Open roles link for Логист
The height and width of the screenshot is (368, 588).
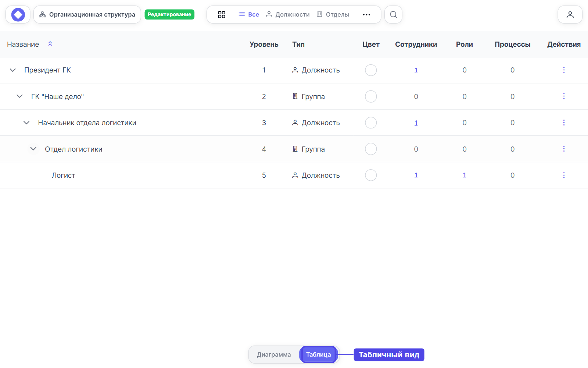[x=465, y=175]
